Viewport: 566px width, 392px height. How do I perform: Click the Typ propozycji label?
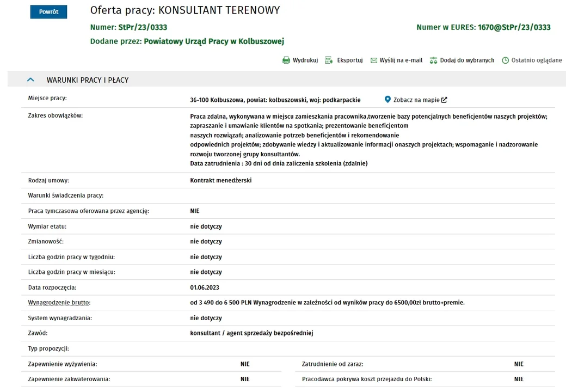click(48, 348)
